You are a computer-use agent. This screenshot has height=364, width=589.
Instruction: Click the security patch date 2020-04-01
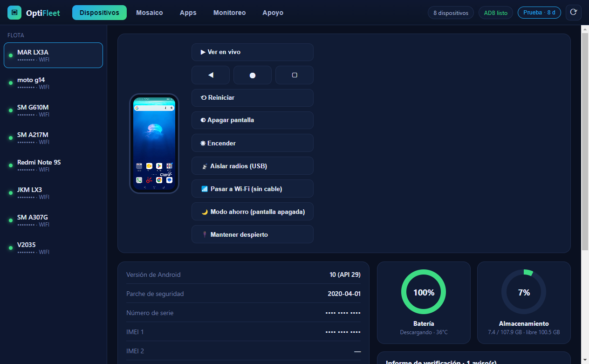click(344, 294)
